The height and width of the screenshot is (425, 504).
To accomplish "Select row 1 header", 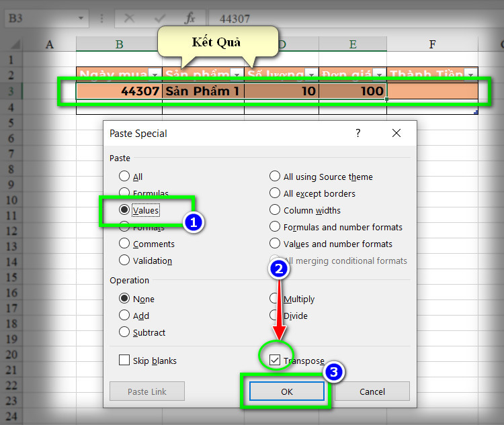I will [11, 60].
